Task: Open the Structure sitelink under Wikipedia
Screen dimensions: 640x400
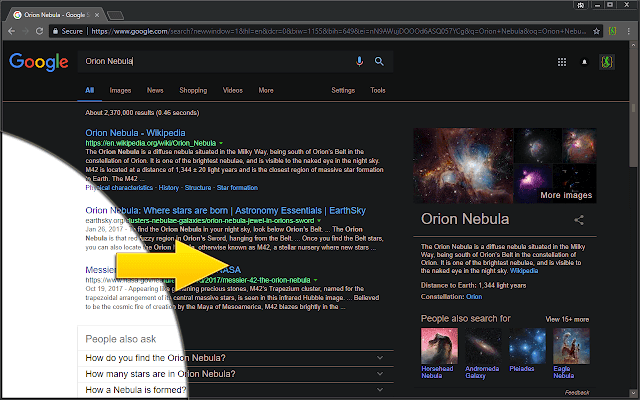Action: tap(198, 188)
